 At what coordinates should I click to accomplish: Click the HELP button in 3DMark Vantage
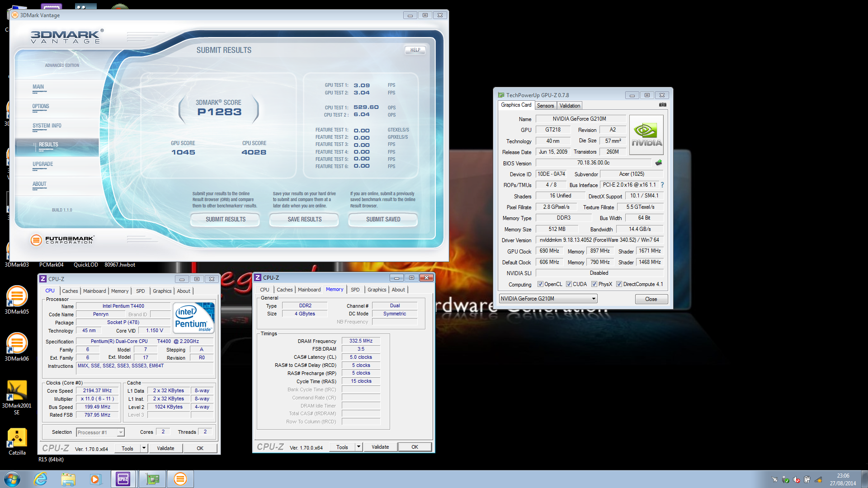415,50
